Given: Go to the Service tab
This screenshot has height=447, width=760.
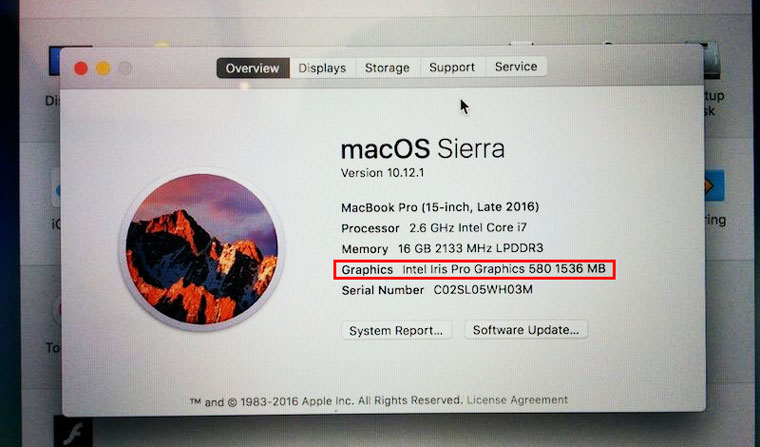Looking at the screenshot, I should click(x=516, y=66).
